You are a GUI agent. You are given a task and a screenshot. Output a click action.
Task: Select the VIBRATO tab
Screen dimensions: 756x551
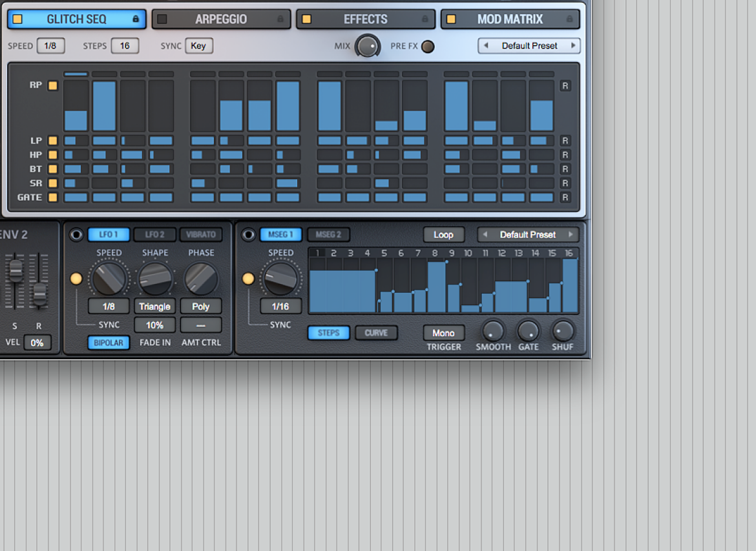click(x=201, y=235)
